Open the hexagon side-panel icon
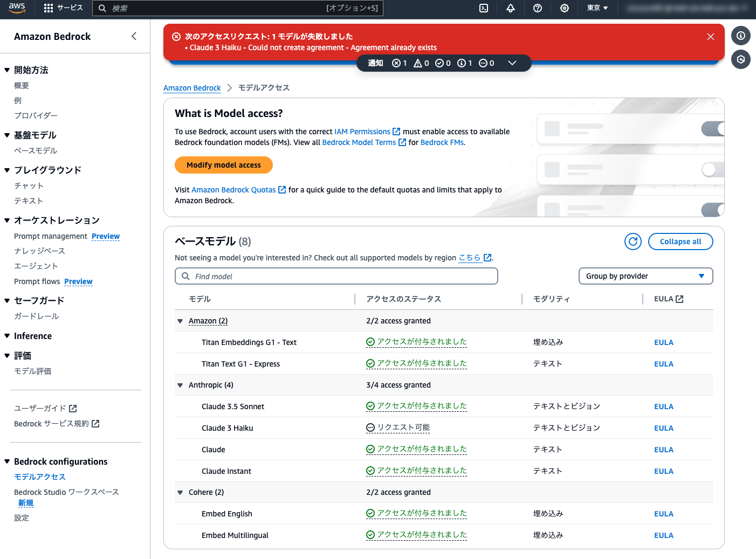This screenshot has width=756, height=559. 741,59
